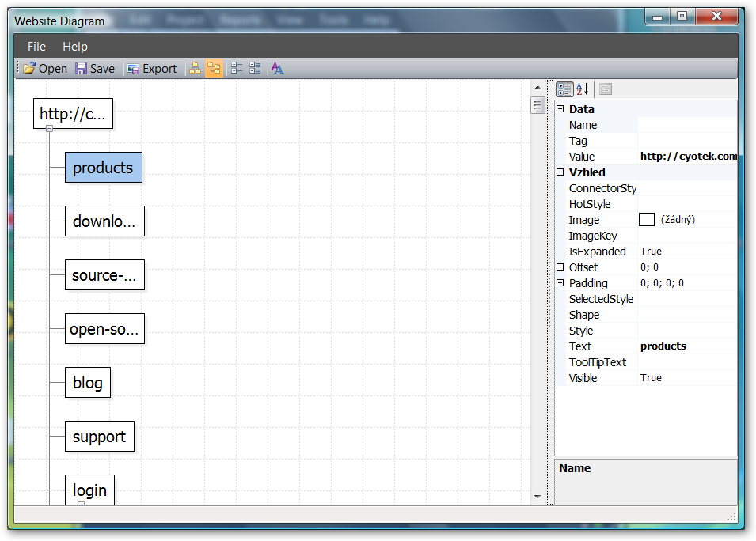Click the diagram scrollbar up arrow
Screen dimensions: 756x541
[x=538, y=88]
